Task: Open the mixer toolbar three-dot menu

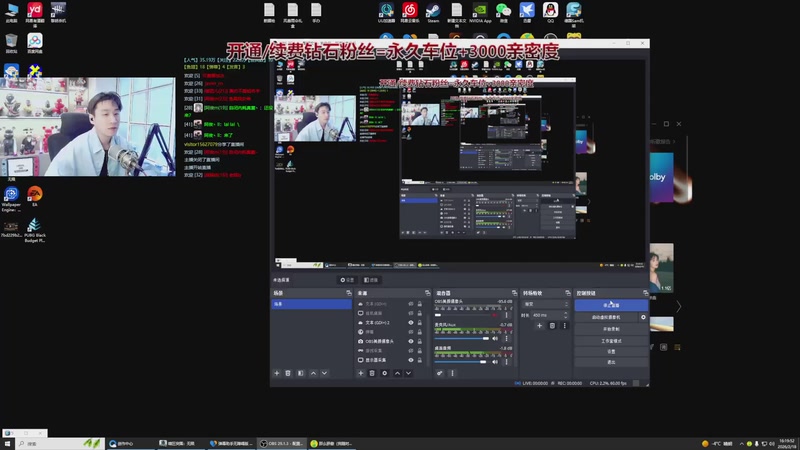Action: (x=452, y=373)
